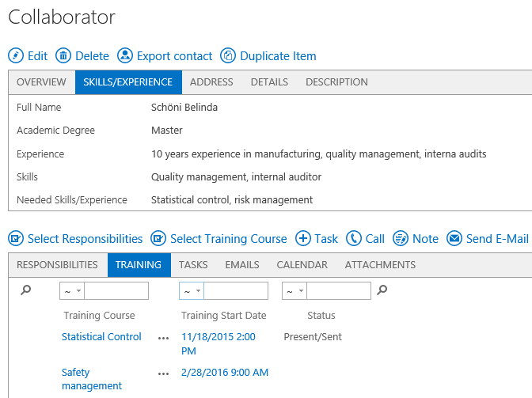Click the Send E-Mail envelope icon
The width and height of the screenshot is (532, 398).
click(x=454, y=238)
